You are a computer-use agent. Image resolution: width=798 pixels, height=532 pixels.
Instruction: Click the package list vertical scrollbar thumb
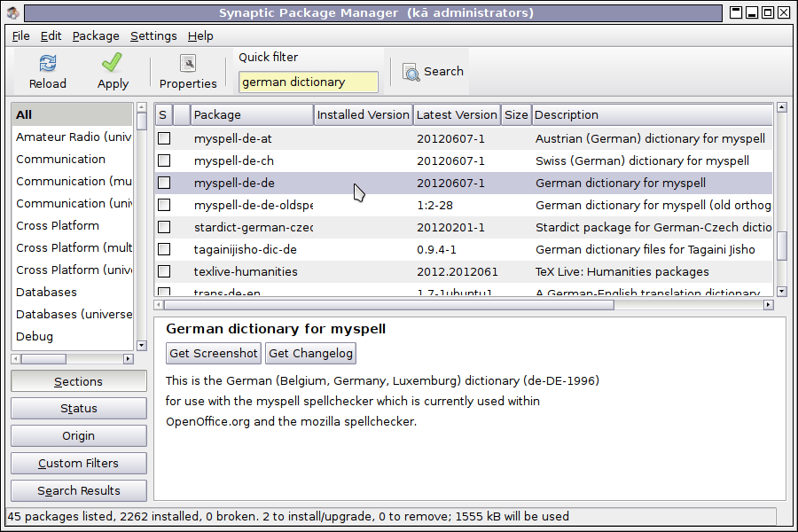tap(782, 246)
